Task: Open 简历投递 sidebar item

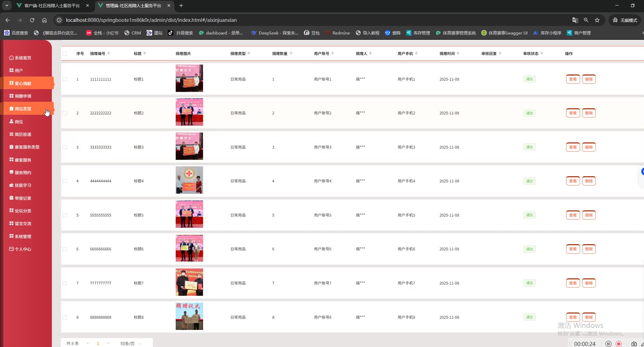Action: coord(20,134)
